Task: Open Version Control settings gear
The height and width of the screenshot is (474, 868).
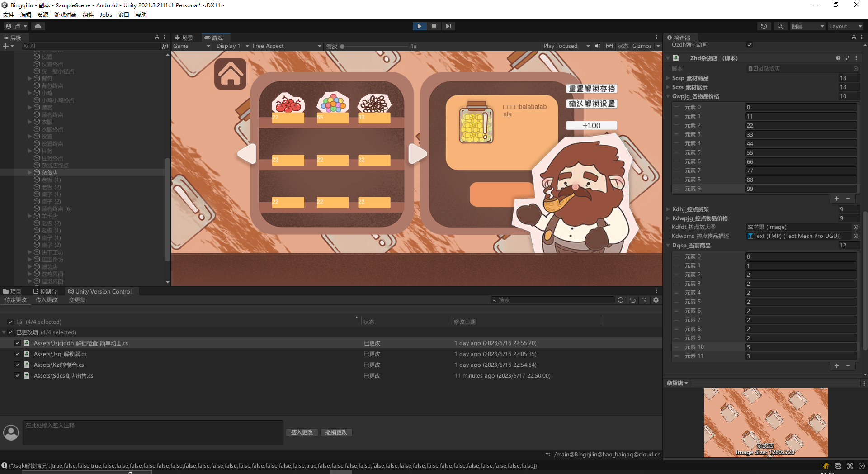Action: point(656,300)
